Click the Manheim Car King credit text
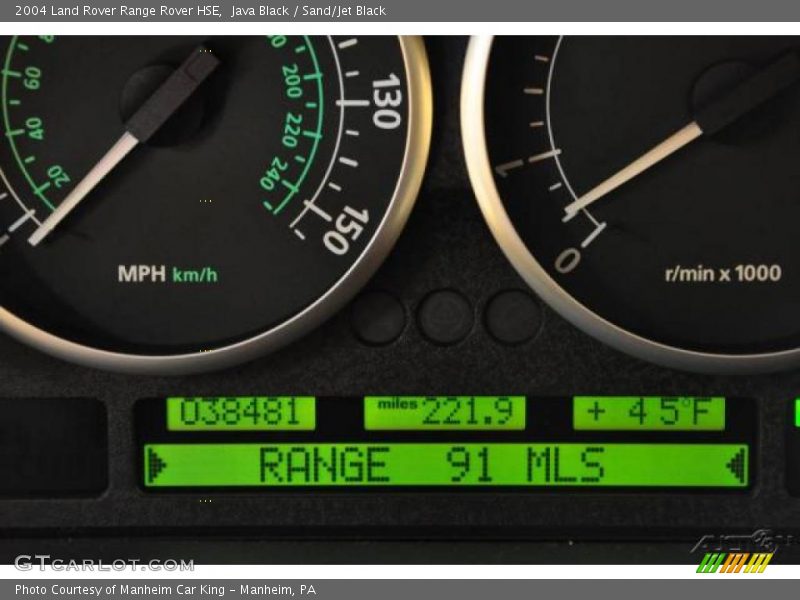 click(x=165, y=589)
